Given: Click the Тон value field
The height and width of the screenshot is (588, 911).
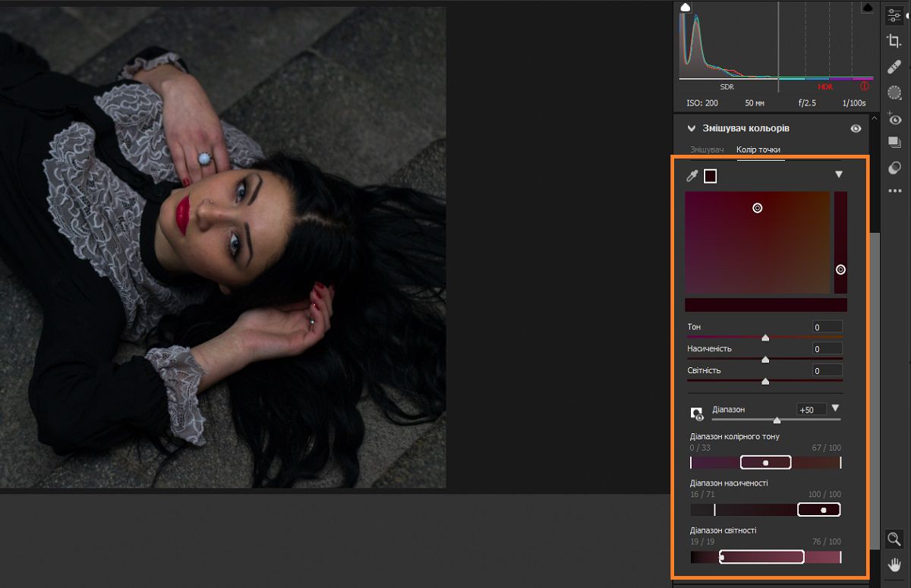Looking at the screenshot, I should point(827,327).
